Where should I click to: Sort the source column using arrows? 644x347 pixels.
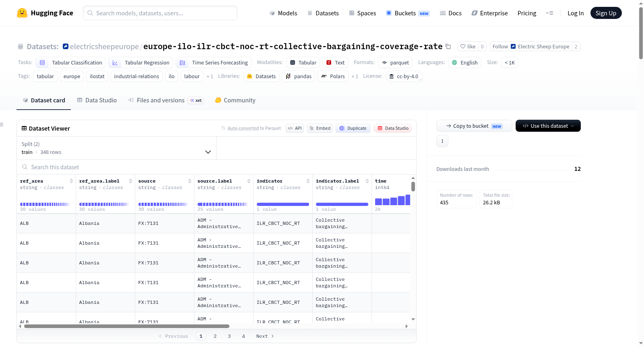click(x=190, y=181)
